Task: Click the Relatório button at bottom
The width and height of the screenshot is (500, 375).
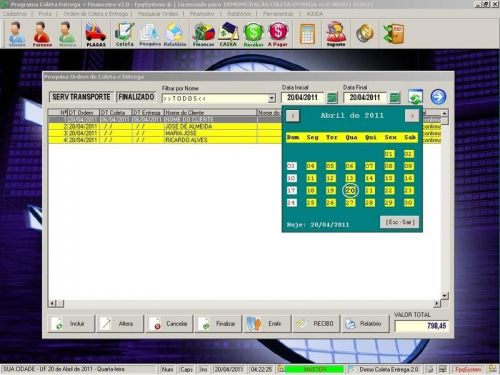Action: click(x=365, y=324)
